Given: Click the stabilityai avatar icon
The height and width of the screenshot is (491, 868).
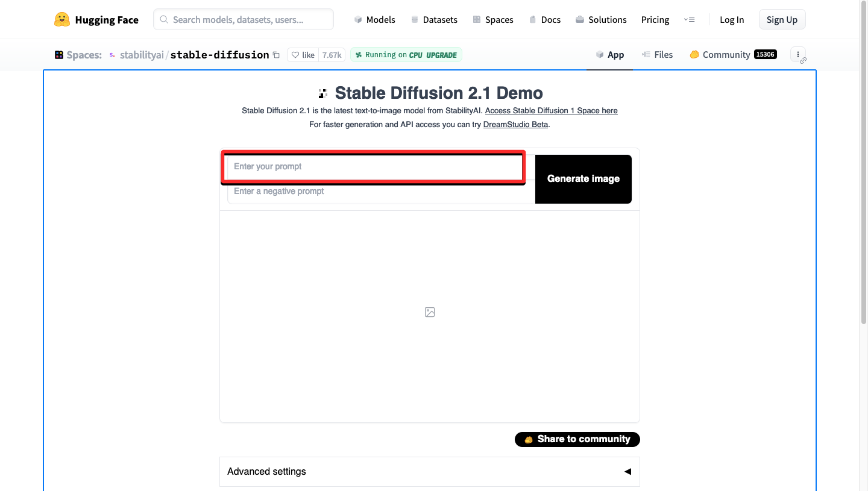Looking at the screenshot, I should 112,55.
